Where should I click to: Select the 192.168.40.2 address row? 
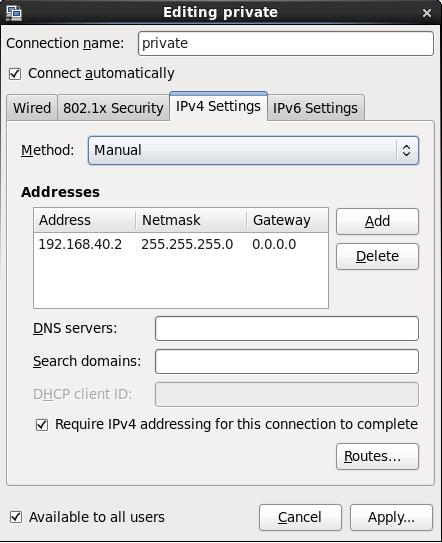click(x=181, y=244)
